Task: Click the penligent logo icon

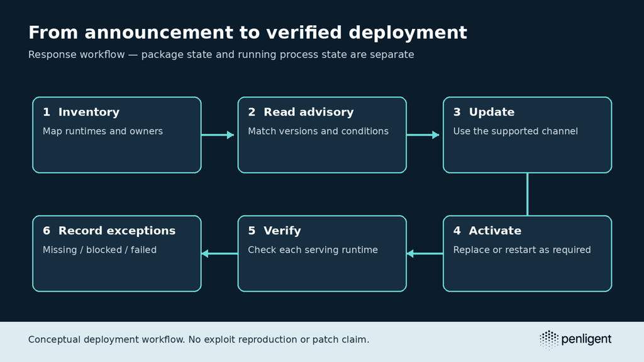Action: [548, 340]
